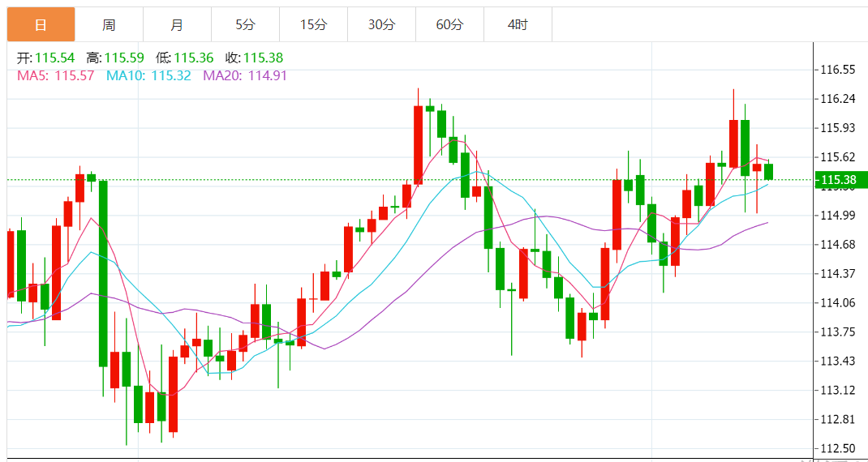Click the green 115.38 current price tag
The image size is (868, 462).
click(840, 180)
